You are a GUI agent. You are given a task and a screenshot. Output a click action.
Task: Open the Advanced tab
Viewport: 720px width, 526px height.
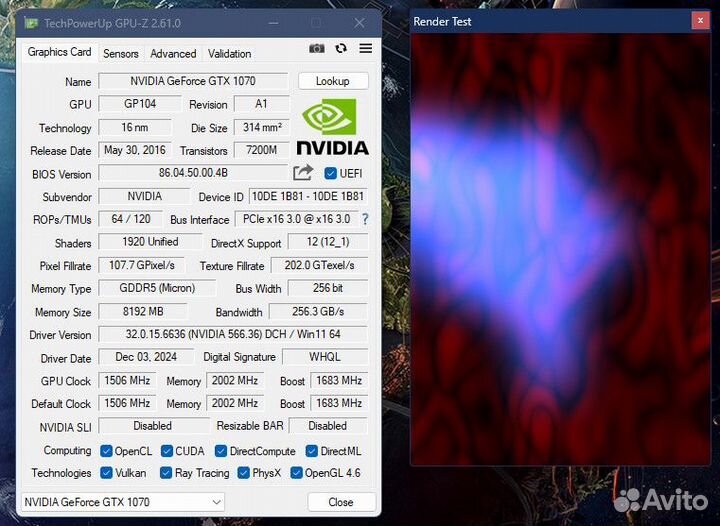click(173, 54)
